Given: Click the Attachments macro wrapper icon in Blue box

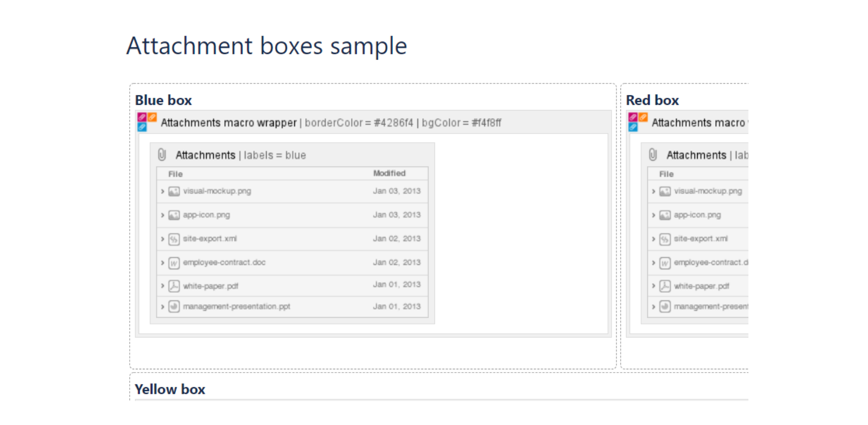Looking at the screenshot, I should [147, 122].
